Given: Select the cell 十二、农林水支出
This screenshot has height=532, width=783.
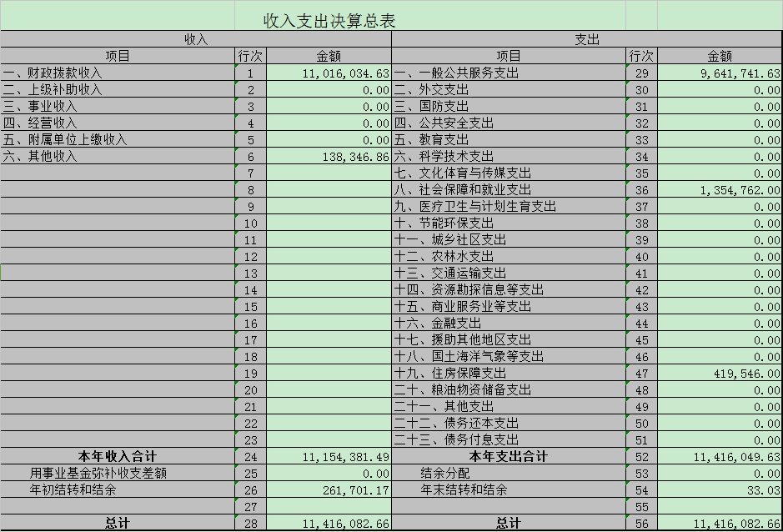Looking at the screenshot, I should (x=509, y=256).
